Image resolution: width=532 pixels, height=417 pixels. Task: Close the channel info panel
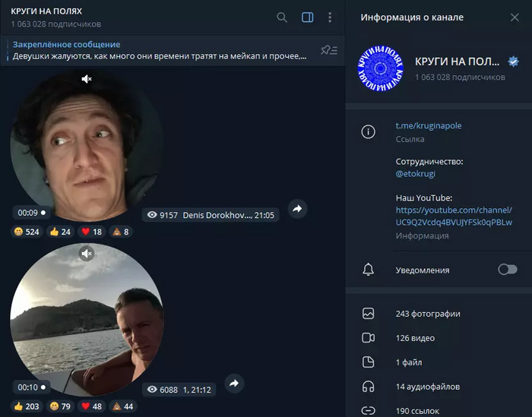click(x=515, y=17)
